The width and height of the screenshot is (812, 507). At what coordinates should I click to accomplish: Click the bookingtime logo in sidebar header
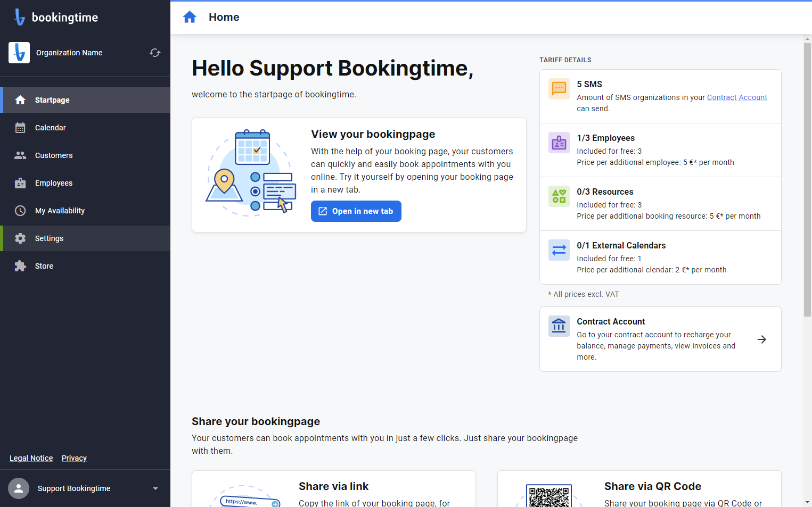[x=56, y=17]
